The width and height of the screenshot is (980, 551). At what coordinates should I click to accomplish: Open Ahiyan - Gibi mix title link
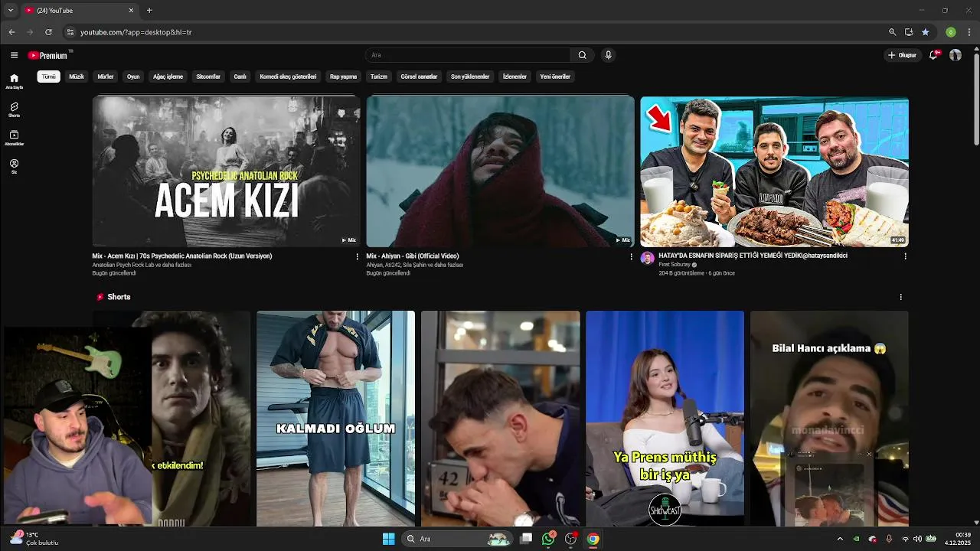(413, 256)
